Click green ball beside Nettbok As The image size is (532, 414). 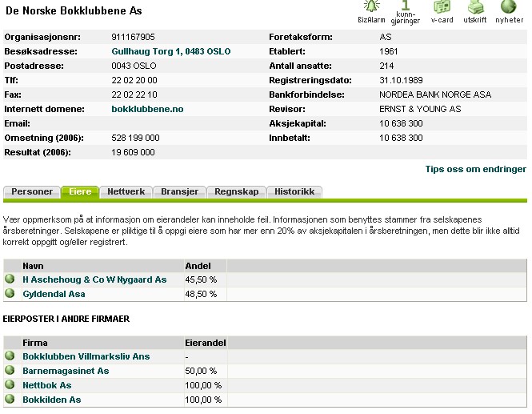(10, 384)
